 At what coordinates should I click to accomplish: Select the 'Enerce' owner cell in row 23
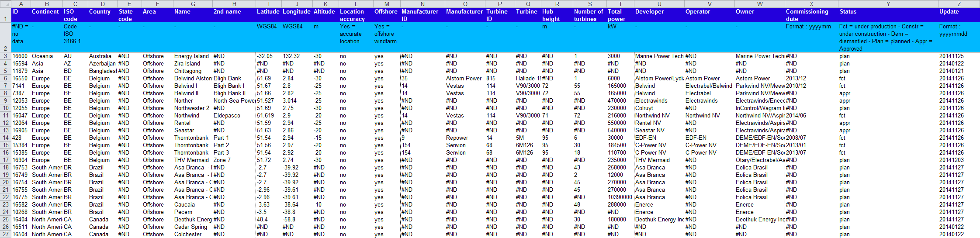coord(760,205)
